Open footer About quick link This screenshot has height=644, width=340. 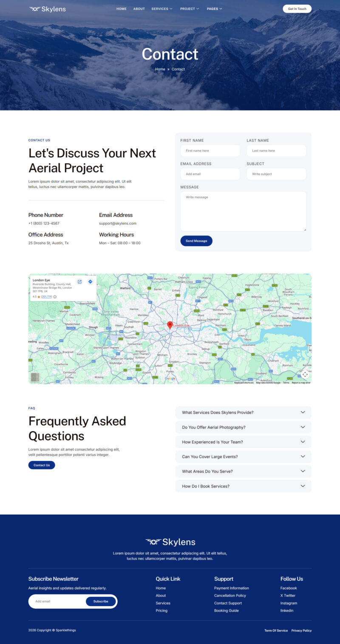tap(161, 596)
